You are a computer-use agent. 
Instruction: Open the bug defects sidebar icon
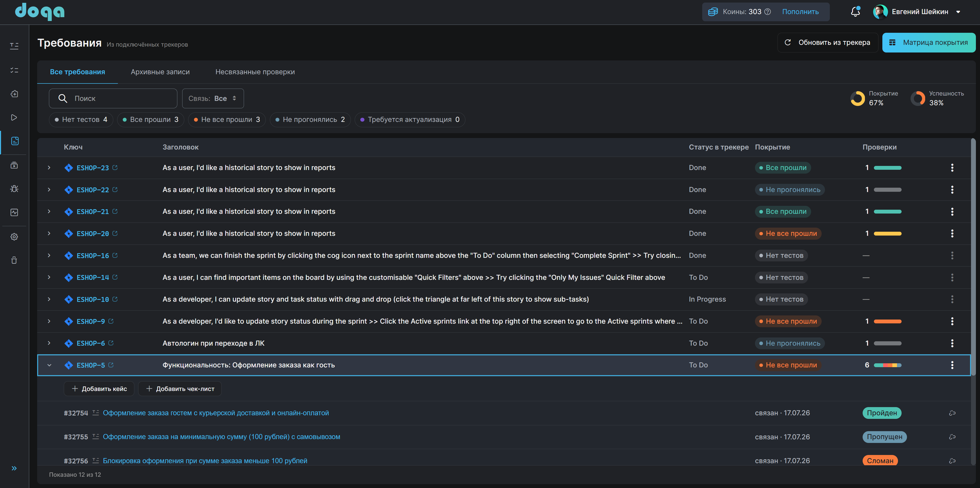[14, 188]
